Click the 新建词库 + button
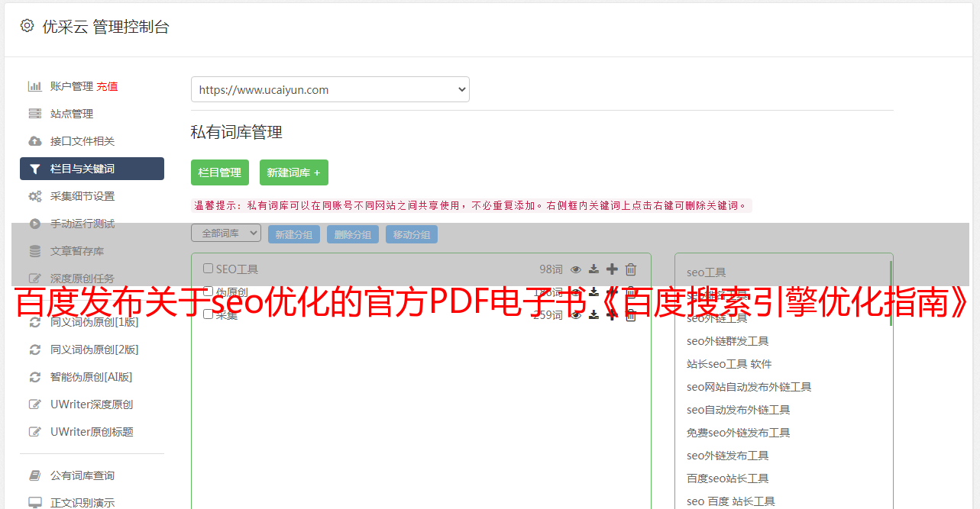 click(x=294, y=172)
